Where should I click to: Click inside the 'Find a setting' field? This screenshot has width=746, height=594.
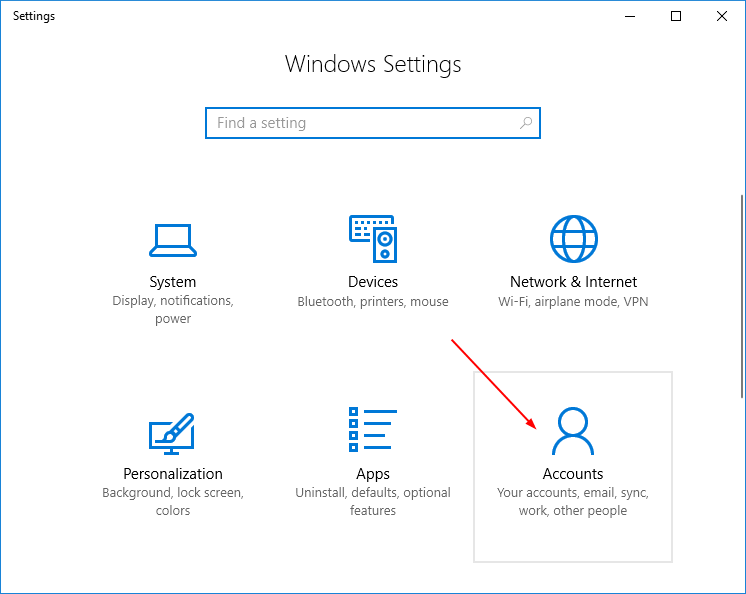(x=360, y=123)
